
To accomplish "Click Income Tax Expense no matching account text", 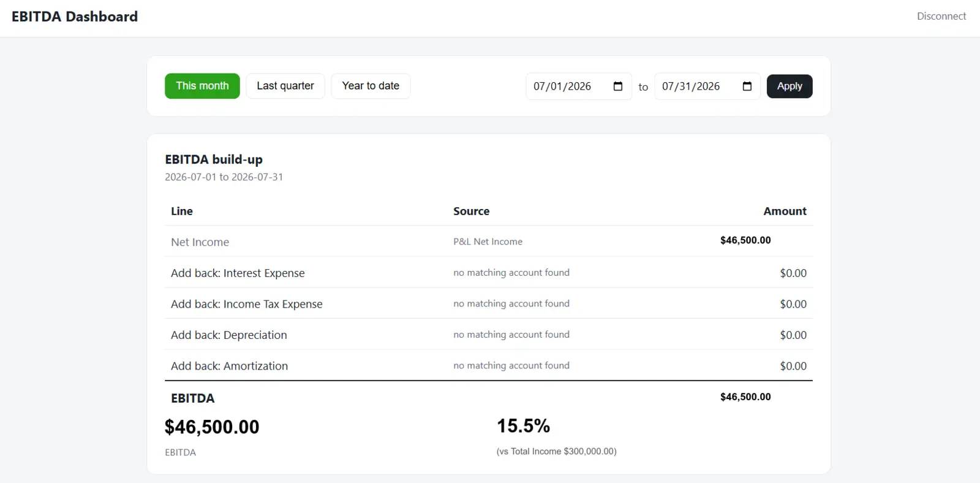I will click(x=511, y=303).
